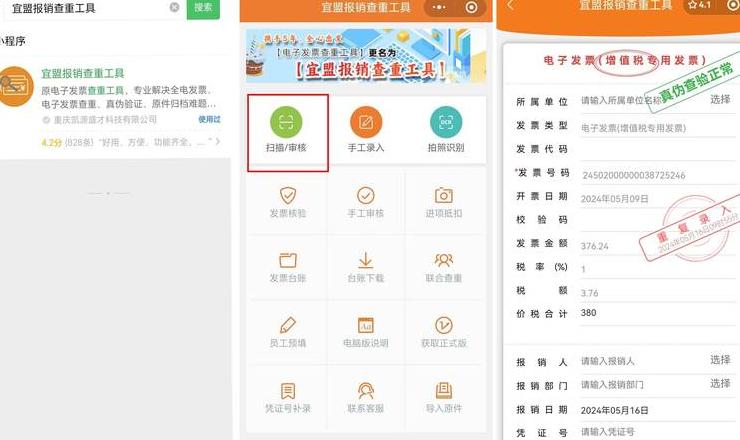
Task: Open 台账下载 ledger download
Action: [x=366, y=267]
